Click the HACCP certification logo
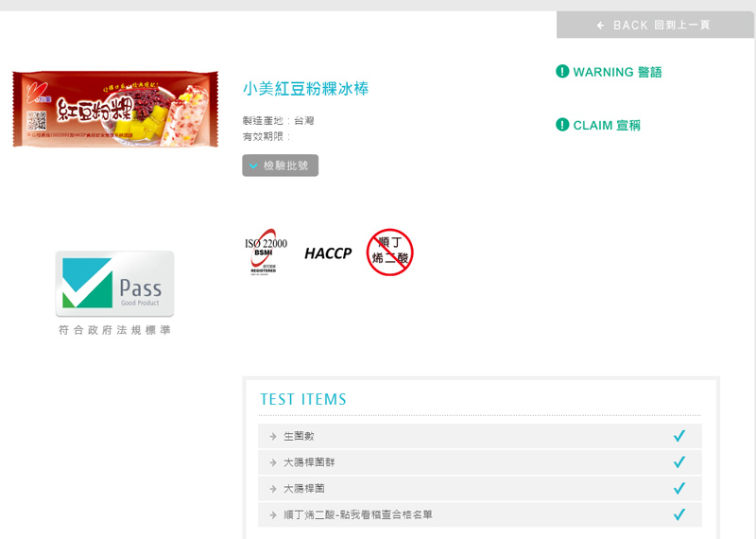Screen dimensions: 756x539 tap(328, 252)
